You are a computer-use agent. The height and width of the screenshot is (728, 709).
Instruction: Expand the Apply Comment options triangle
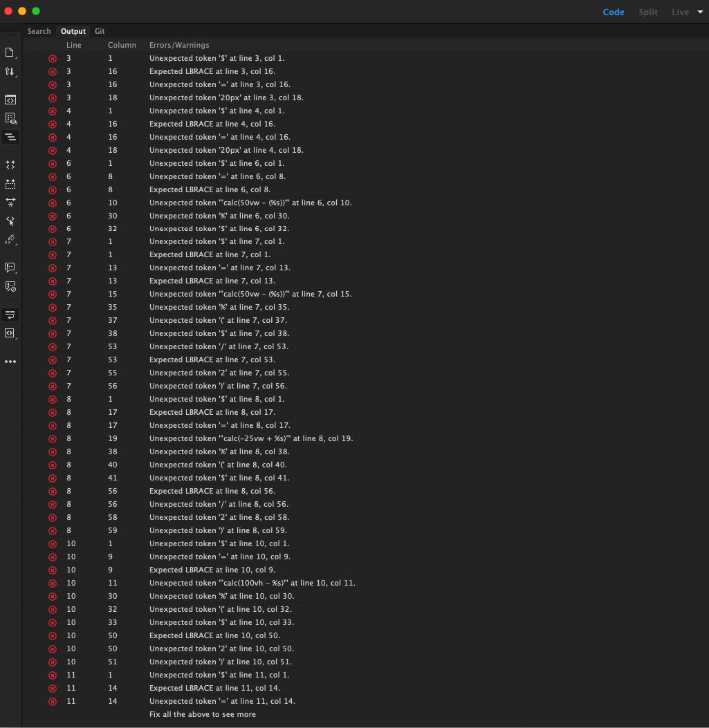coord(15,272)
